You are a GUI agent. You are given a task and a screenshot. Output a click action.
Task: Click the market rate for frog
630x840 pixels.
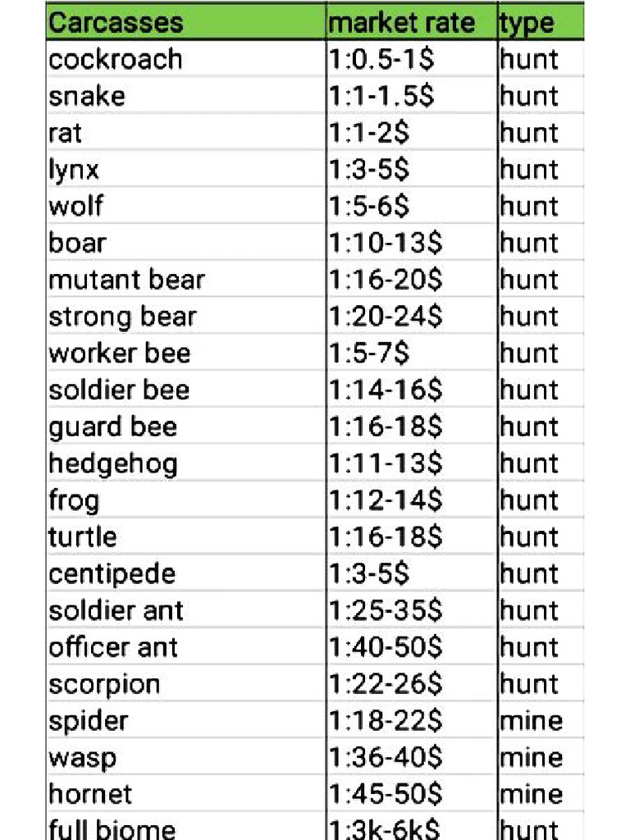385,500
